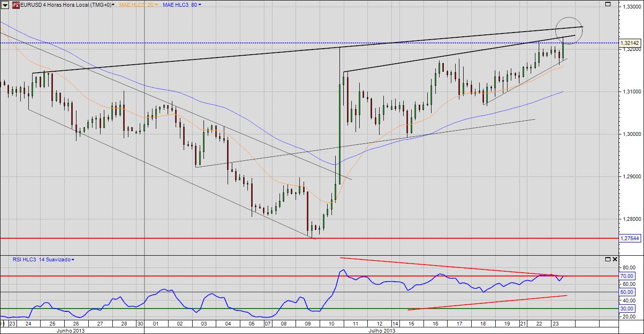The width and height of the screenshot is (644, 334).
Task: Maximize the RSI indicator panel
Action: tap(608, 259)
